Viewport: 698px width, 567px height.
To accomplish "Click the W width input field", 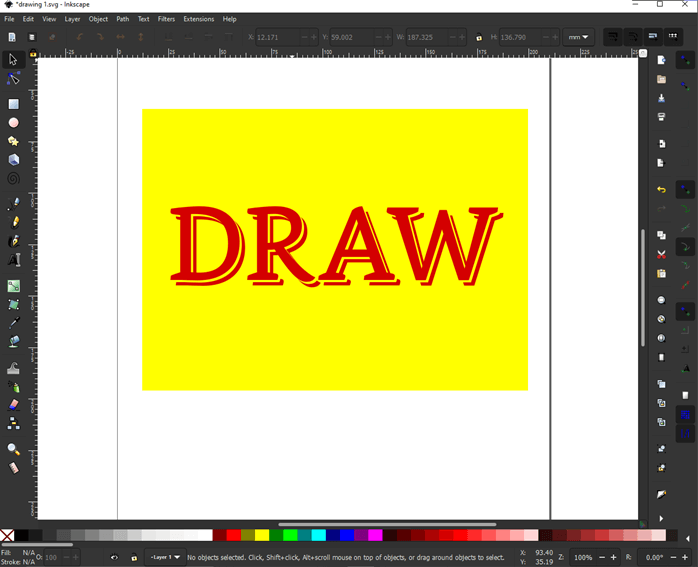I will [427, 37].
